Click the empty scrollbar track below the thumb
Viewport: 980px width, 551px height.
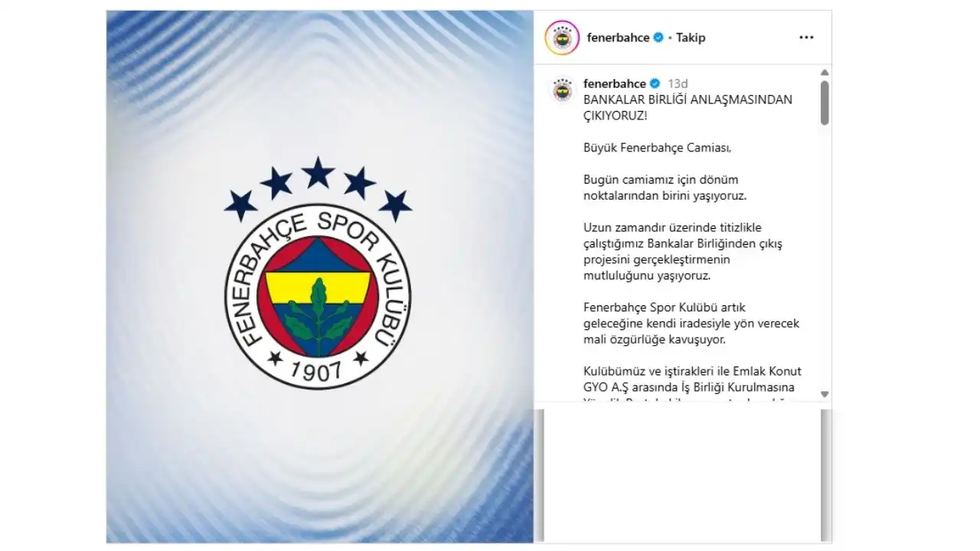825,256
